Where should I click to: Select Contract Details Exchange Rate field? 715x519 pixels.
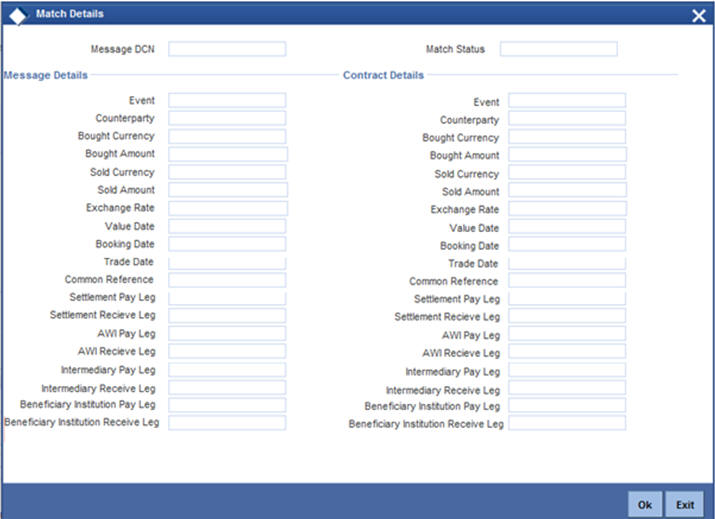(568, 208)
